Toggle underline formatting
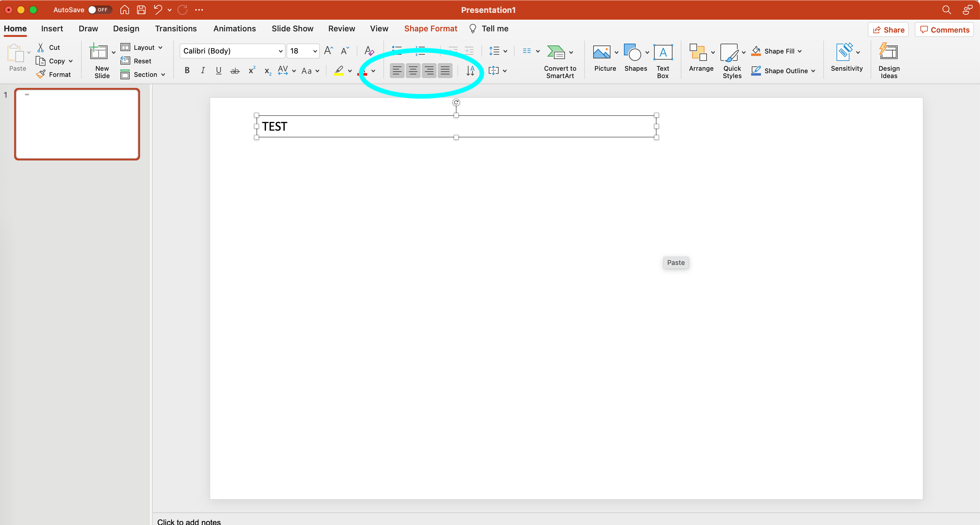The image size is (980, 525). (x=218, y=70)
